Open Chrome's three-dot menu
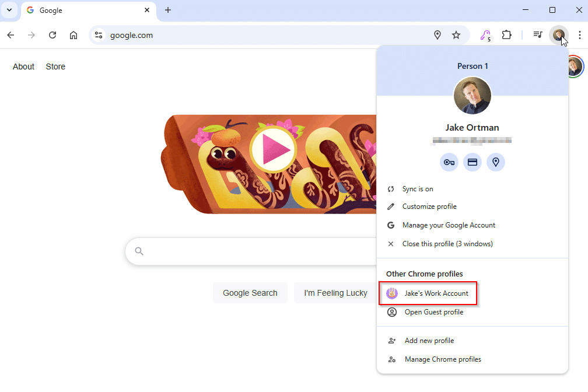 (580, 35)
